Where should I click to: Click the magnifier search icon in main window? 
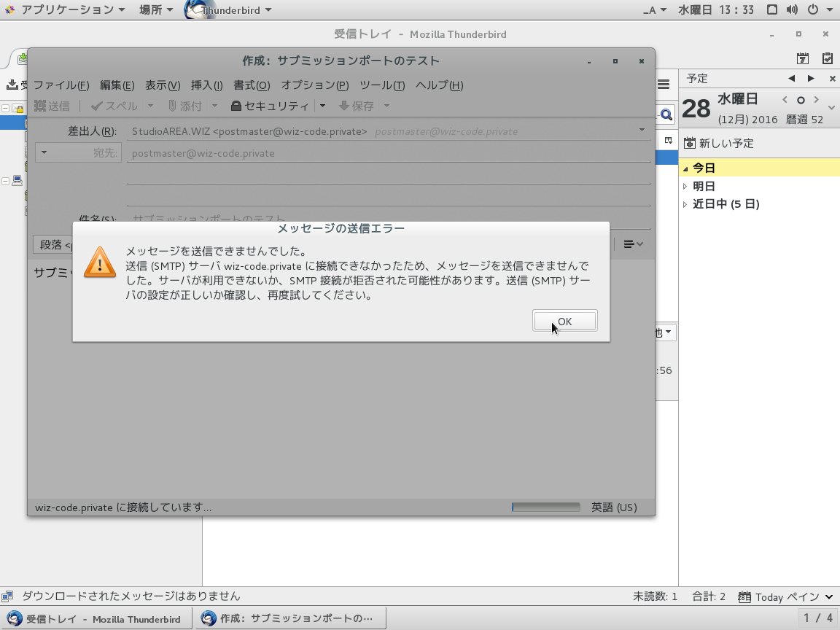[x=666, y=114]
